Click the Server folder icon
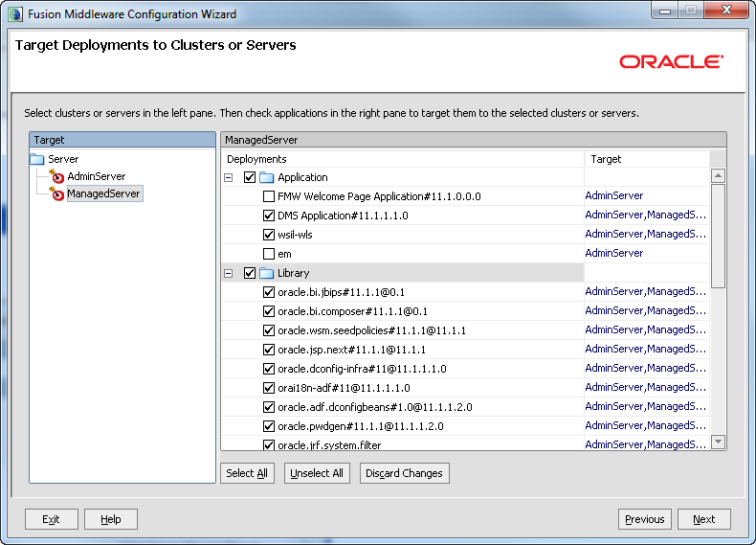 37,159
